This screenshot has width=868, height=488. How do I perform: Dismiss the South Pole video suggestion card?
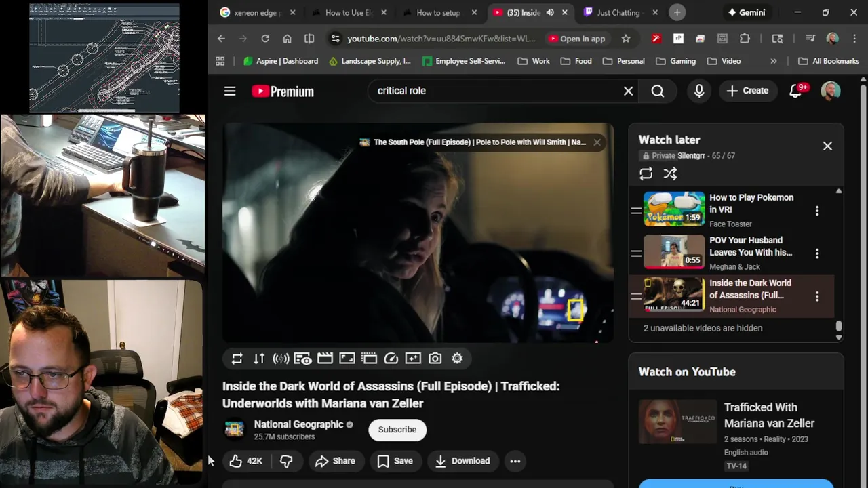597,142
